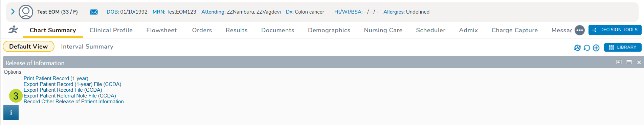Viewport: 644px width, 125px height.
Task: Open the Library button
Action: click(x=623, y=47)
